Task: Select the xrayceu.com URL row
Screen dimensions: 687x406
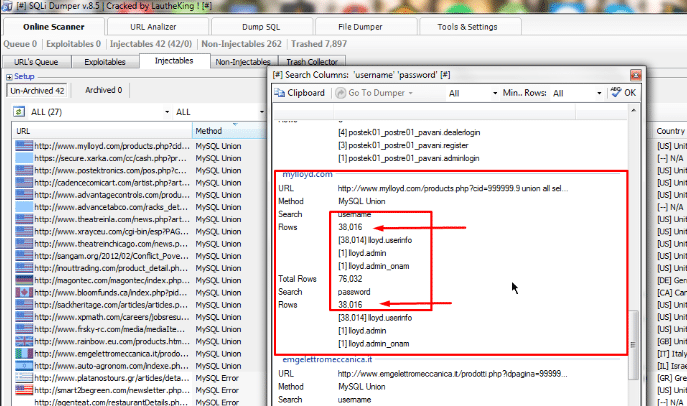Action: click(112, 231)
